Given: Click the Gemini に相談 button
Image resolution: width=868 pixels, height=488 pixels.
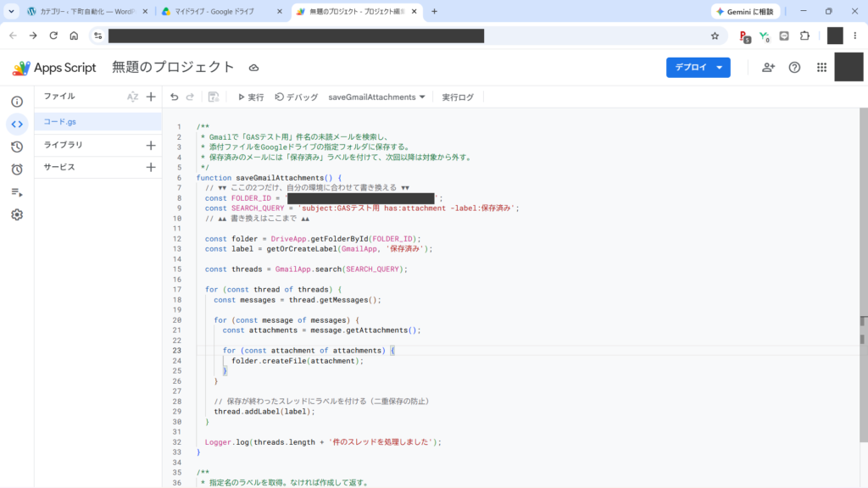Looking at the screenshot, I should tap(745, 12).
